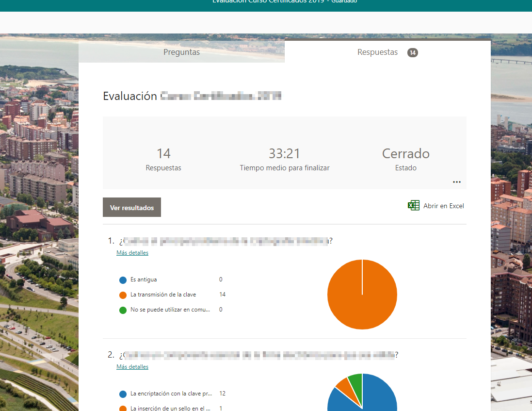Click 'Tiempo medio para finalizar' label
Viewport: 532px width, 411px height.
pos(284,168)
